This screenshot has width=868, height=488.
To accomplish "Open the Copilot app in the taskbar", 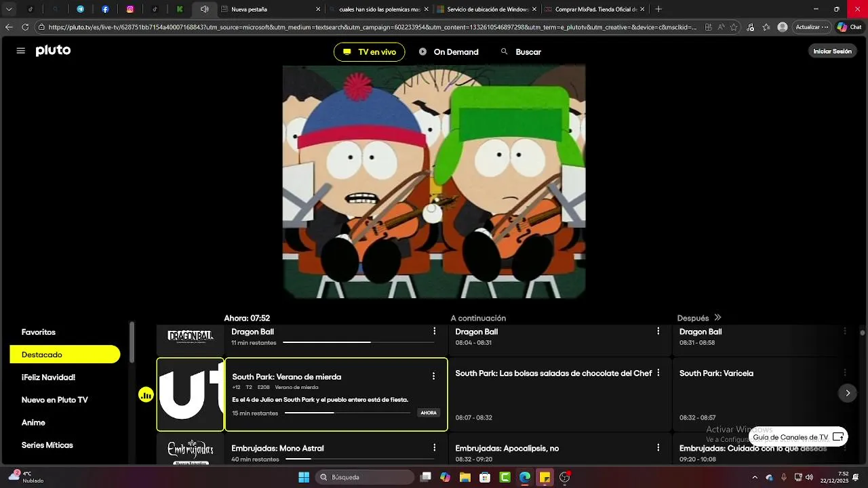I will (445, 477).
